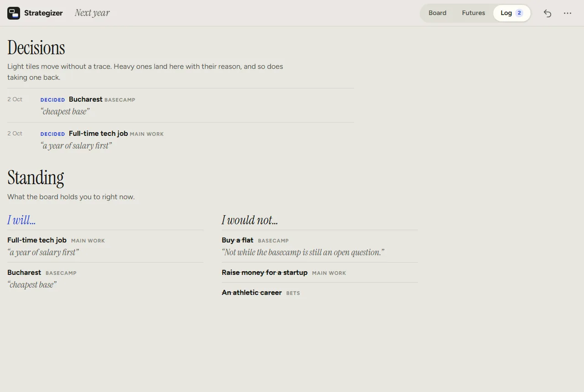Select the Log tab
The height and width of the screenshot is (392, 584).
click(x=511, y=13)
